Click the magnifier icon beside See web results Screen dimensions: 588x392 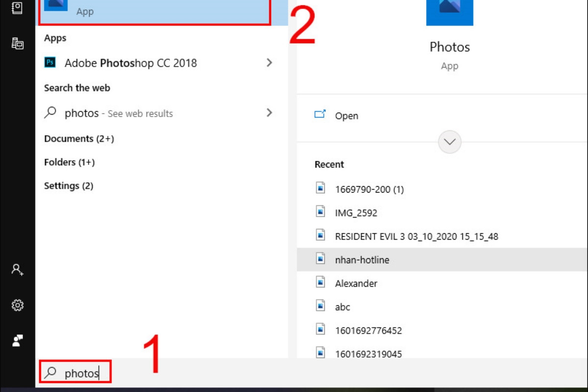[x=50, y=113]
